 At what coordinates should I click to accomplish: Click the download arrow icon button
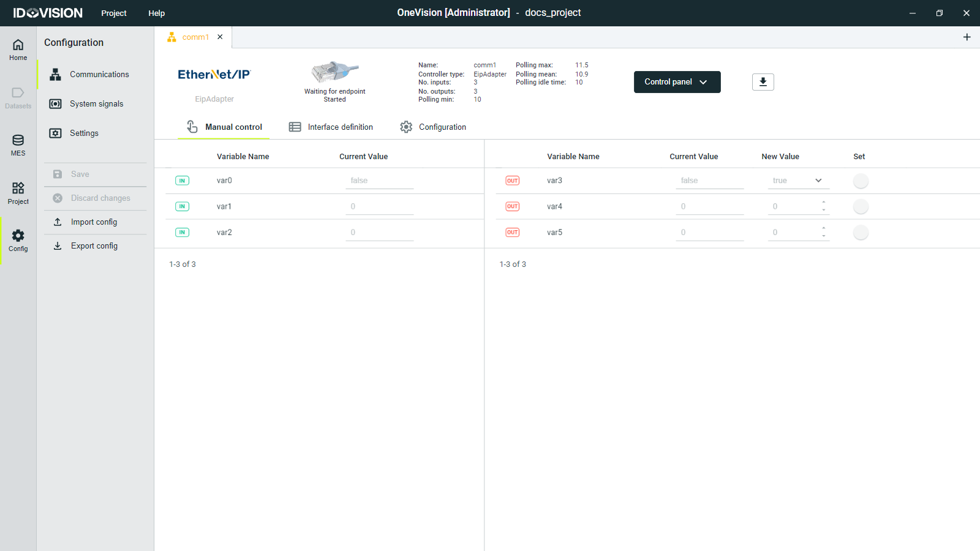(763, 82)
